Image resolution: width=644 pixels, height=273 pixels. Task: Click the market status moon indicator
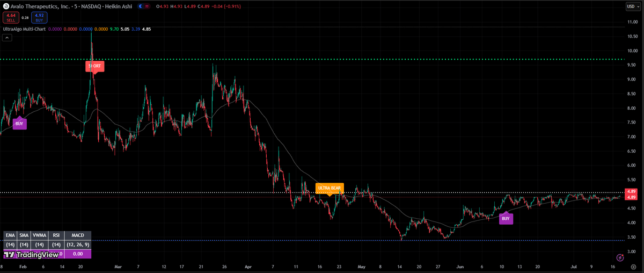click(x=141, y=6)
